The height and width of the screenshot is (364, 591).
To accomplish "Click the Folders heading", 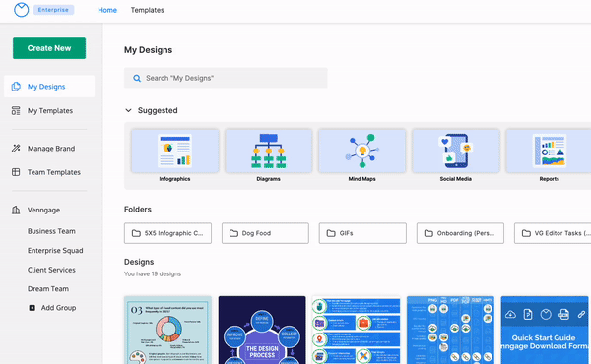I will [x=138, y=210].
